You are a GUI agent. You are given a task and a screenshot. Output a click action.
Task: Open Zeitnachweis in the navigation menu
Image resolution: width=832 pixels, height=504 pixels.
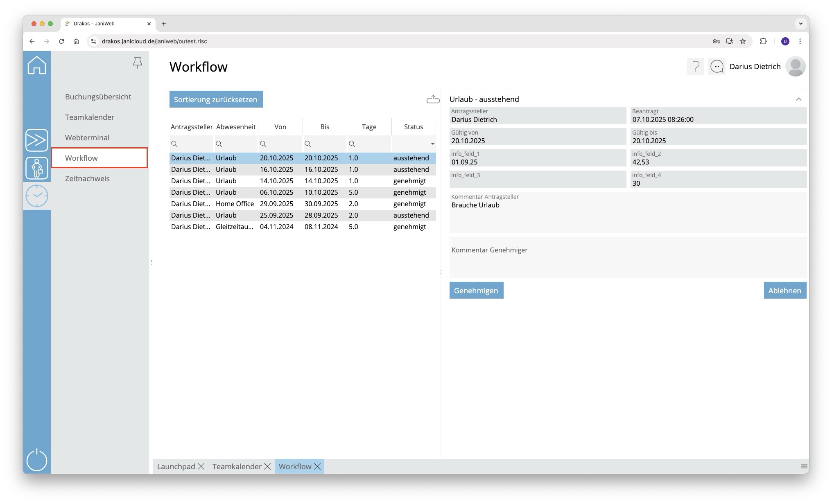(87, 178)
